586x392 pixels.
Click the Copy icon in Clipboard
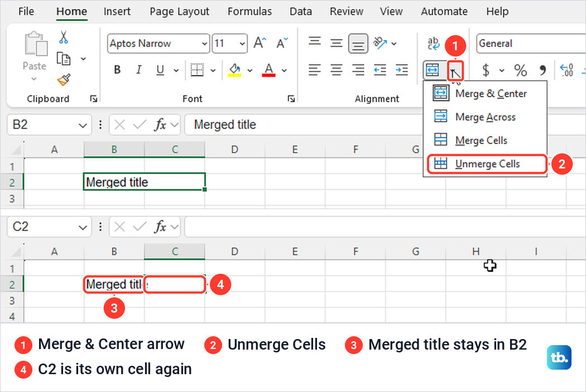64,59
